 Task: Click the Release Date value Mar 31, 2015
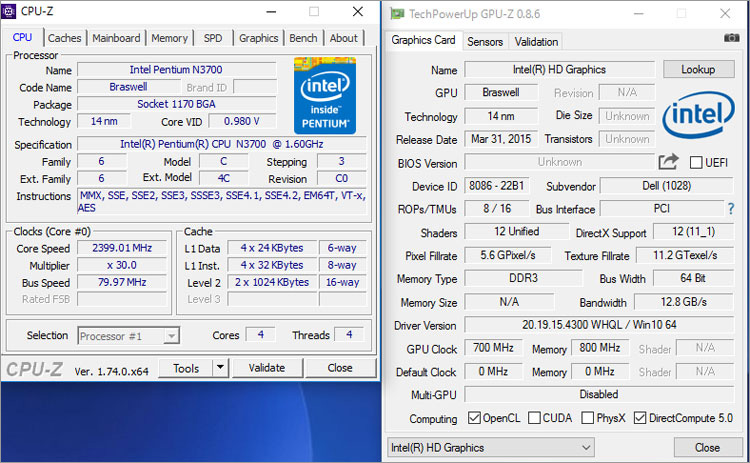(x=501, y=139)
